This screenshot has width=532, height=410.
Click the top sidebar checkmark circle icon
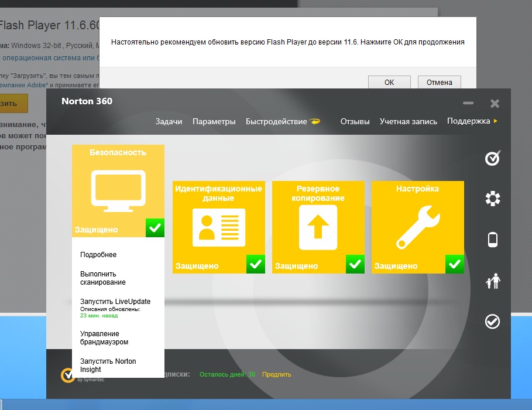[493, 158]
